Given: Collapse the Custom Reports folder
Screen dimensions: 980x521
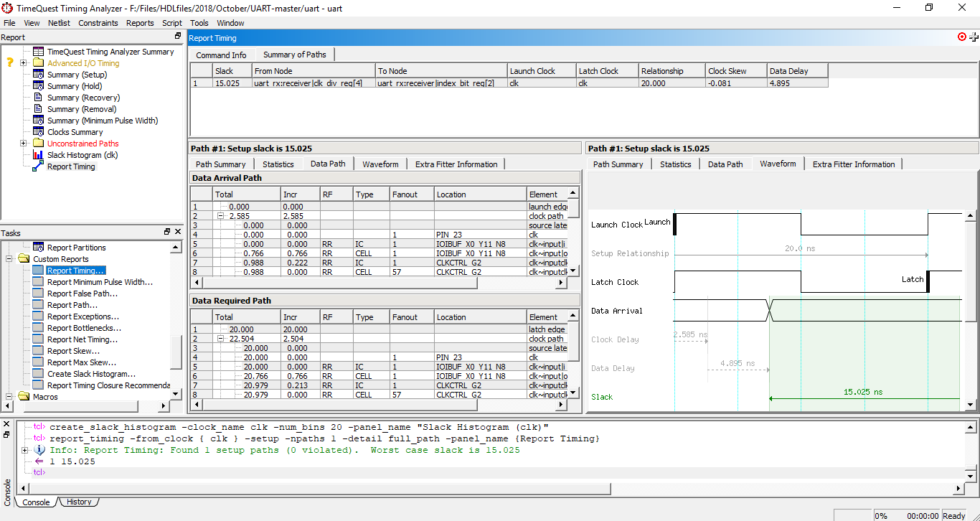Looking at the screenshot, I should [x=9, y=259].
